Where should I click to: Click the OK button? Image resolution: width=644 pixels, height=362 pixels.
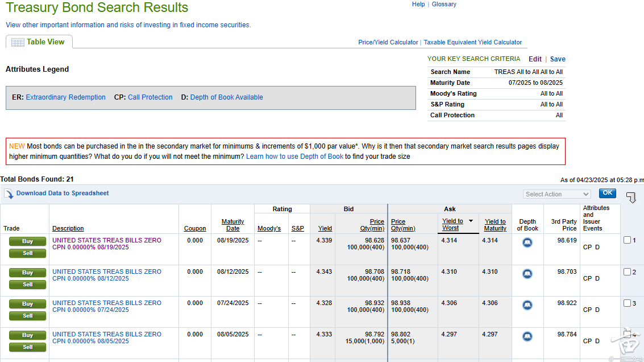point(608,193)
